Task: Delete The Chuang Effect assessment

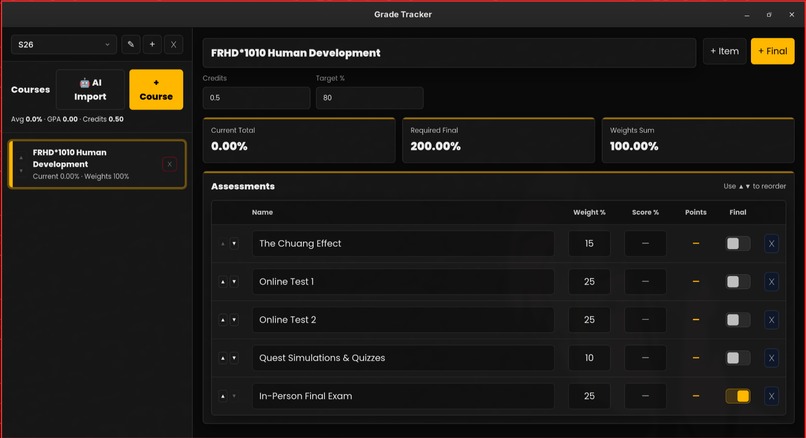Action: pyautogui.click(x=771, y=244)
